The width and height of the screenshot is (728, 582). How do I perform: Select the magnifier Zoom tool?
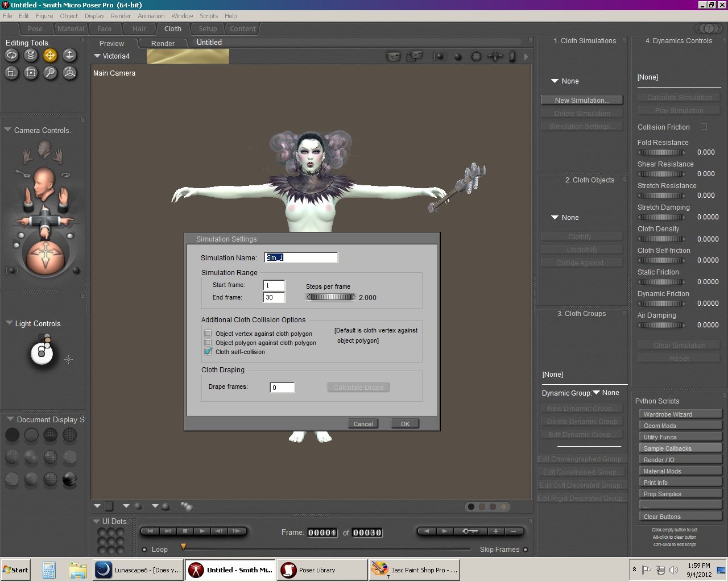coord(50,73)
